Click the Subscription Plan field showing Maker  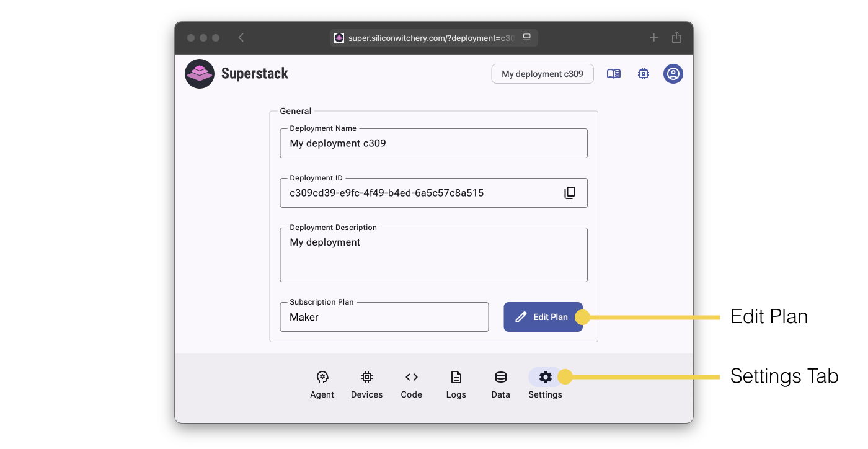(384, 317)
